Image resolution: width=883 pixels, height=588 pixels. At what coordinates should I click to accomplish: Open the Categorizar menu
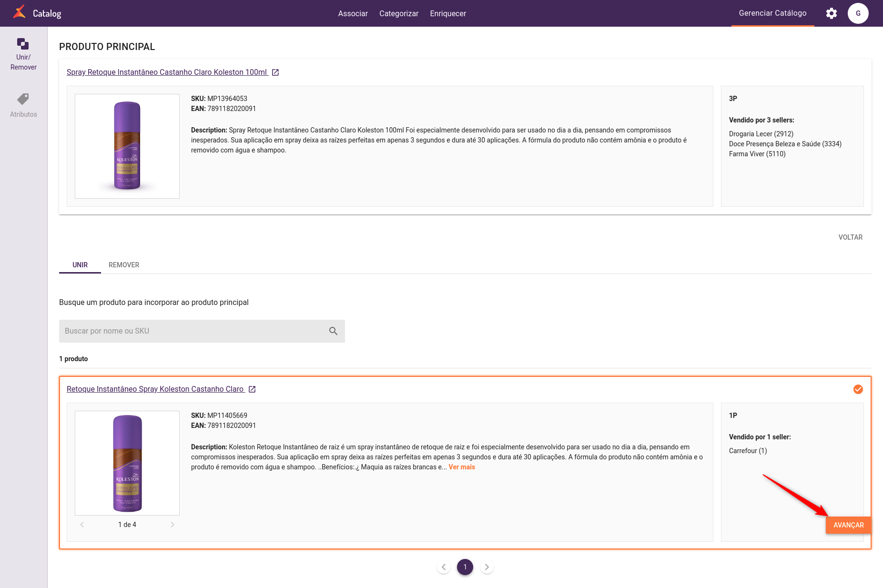pos(399,13)
